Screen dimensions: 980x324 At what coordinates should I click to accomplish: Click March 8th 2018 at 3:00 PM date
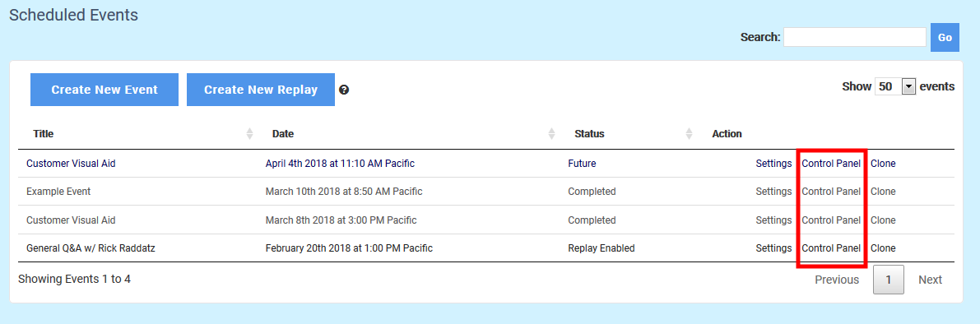click(341, 220)
